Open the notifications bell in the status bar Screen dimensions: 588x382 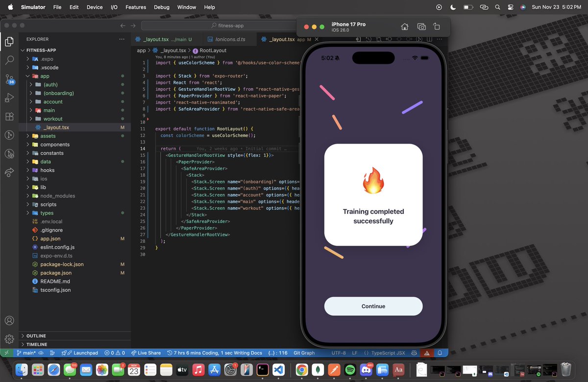tap(440, 353)
